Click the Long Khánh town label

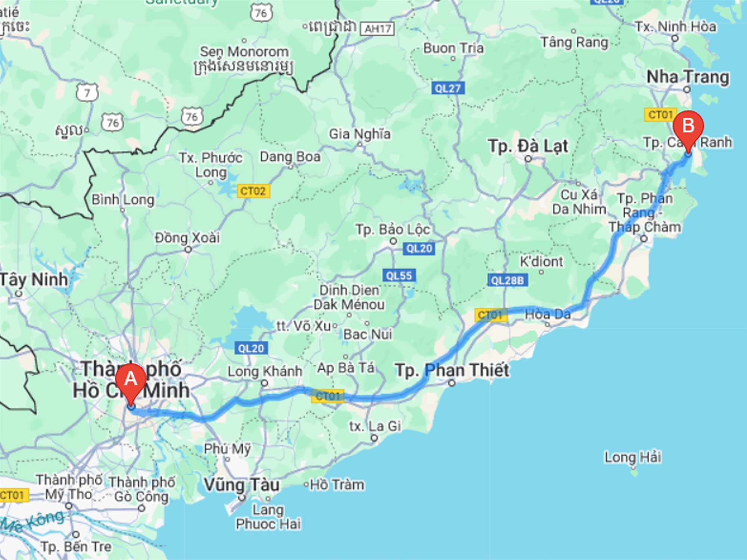[265, 371]
